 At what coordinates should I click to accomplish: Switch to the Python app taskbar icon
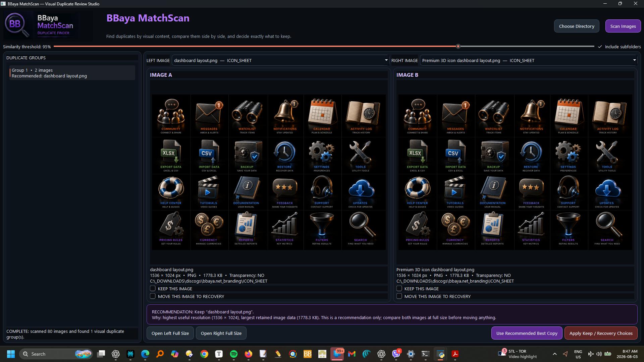440,354
